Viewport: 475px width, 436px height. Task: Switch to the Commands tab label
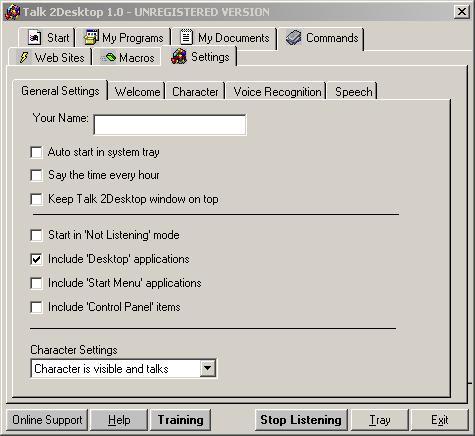click(x=332, y=38)
